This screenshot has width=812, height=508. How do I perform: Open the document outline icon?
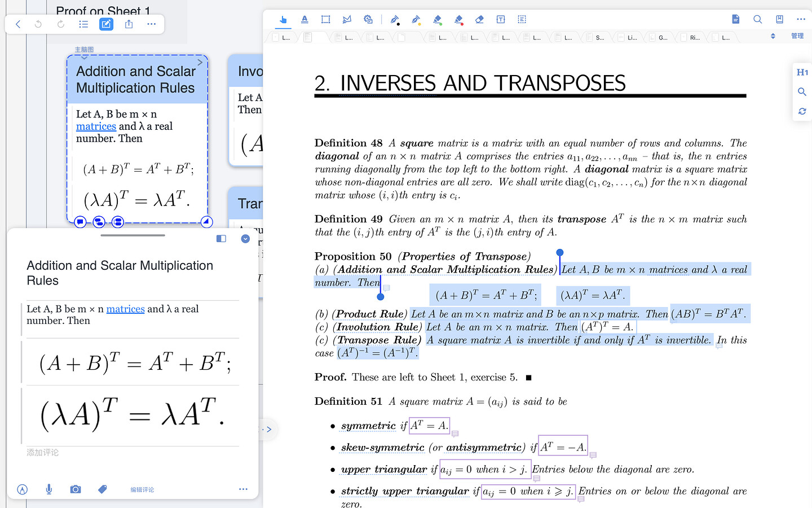point(736,19)
